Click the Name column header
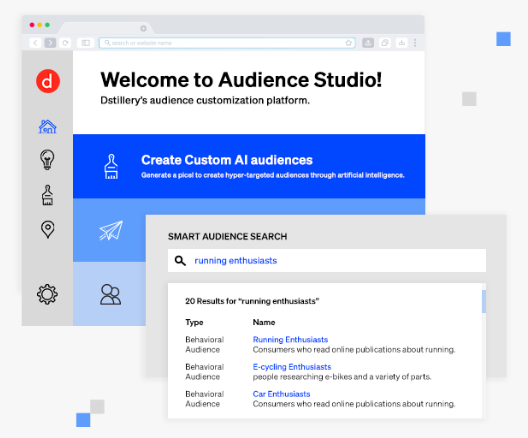This screenshot has width=528, height=438. 264,322
